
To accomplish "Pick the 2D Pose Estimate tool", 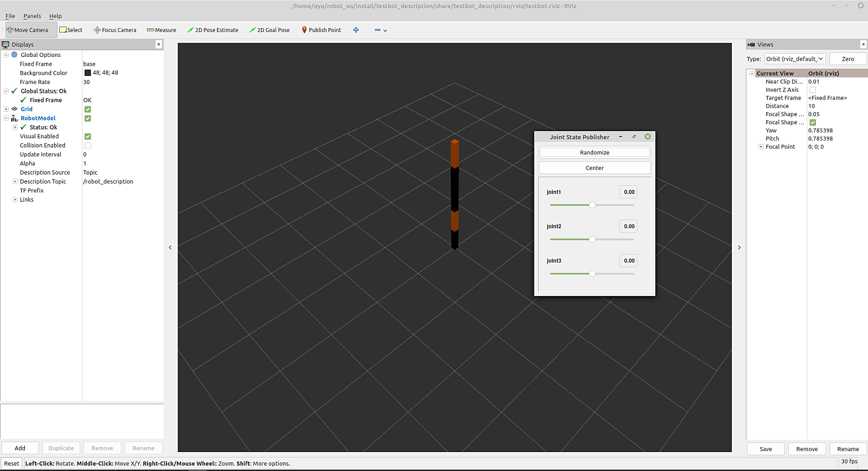I will tap(213, 30).
